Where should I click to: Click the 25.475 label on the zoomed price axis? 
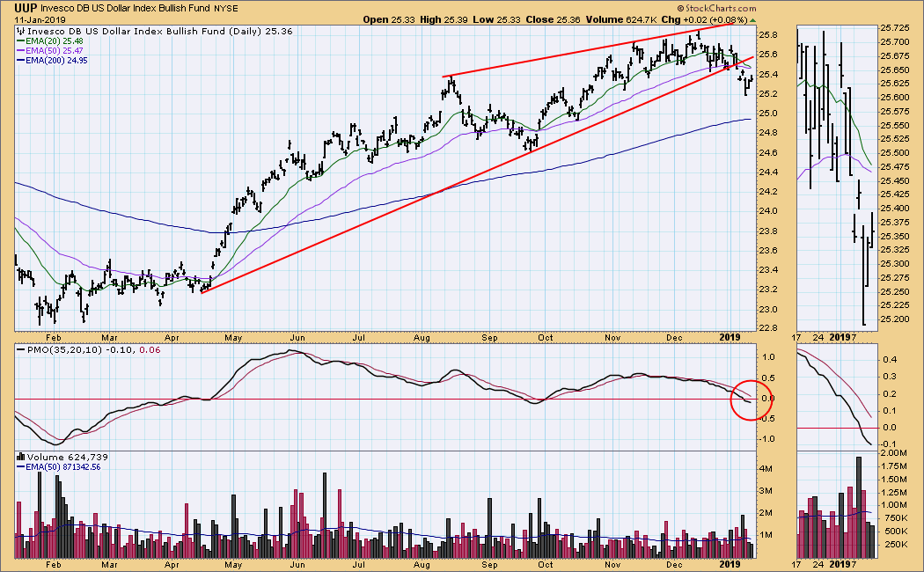(x=894, y=166)
